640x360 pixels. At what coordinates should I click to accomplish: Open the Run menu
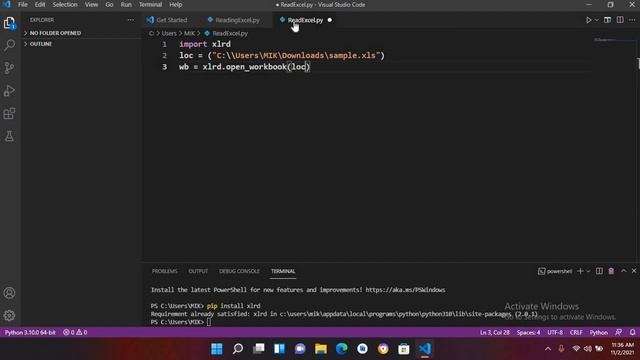click(126, 4)
